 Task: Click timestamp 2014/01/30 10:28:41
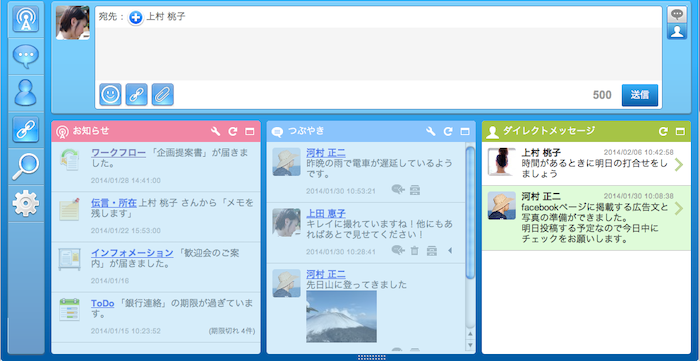click(341, 252)
